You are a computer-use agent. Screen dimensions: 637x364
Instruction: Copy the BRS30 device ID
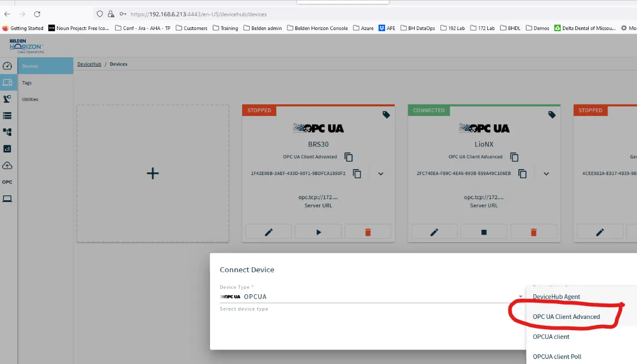pyautogui.click(x=357, y=173)
